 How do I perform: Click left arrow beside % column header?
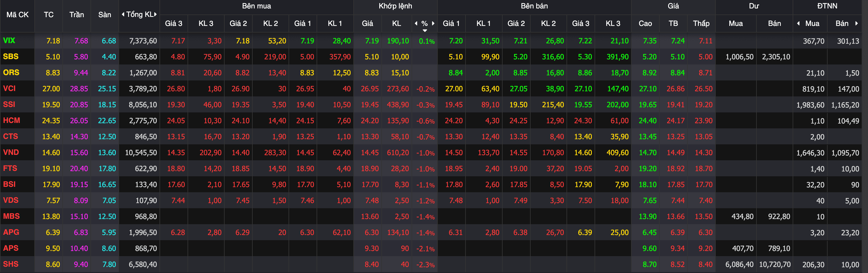point(416,23)
